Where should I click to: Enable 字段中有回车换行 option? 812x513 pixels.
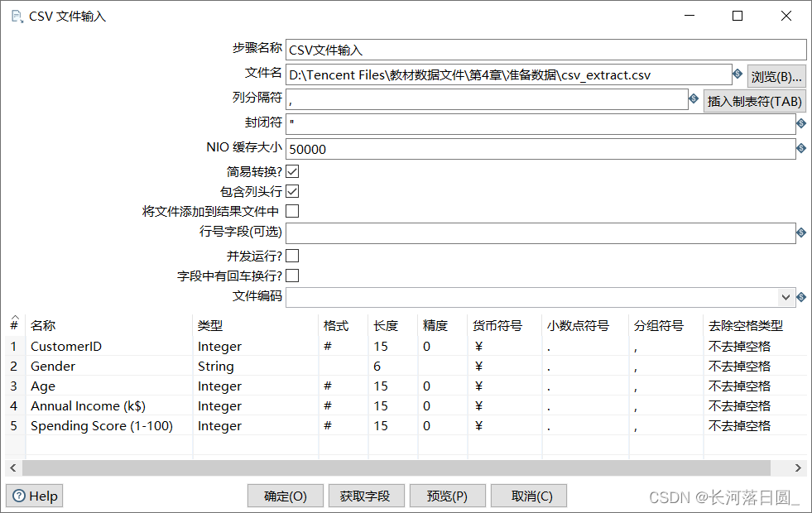(x=291, y=276)
